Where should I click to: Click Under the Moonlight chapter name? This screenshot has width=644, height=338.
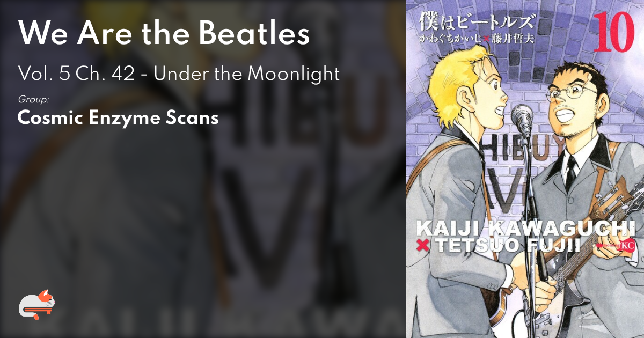[247, 74]
